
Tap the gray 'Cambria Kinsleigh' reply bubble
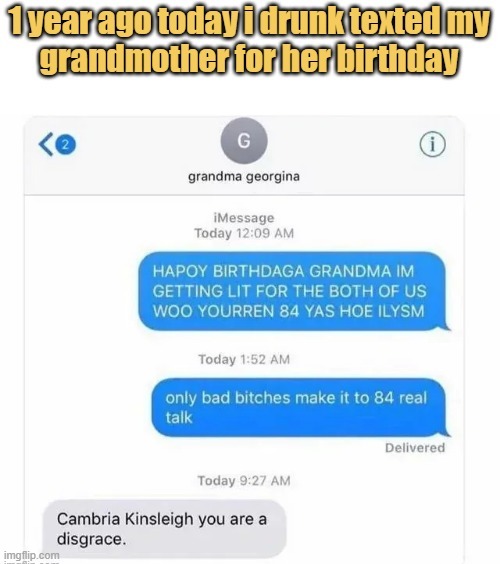(164, 528)
